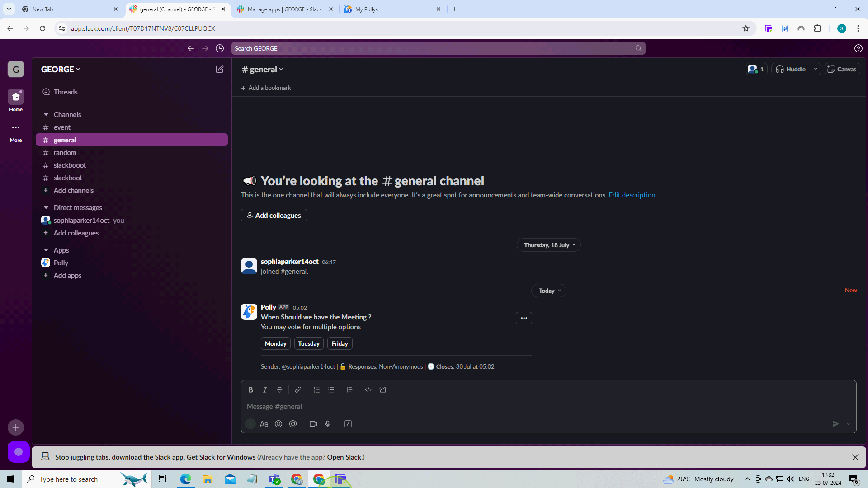Click the Add colleagues button in channel
This screenshot has height=488, width=868.
[274, 215]
